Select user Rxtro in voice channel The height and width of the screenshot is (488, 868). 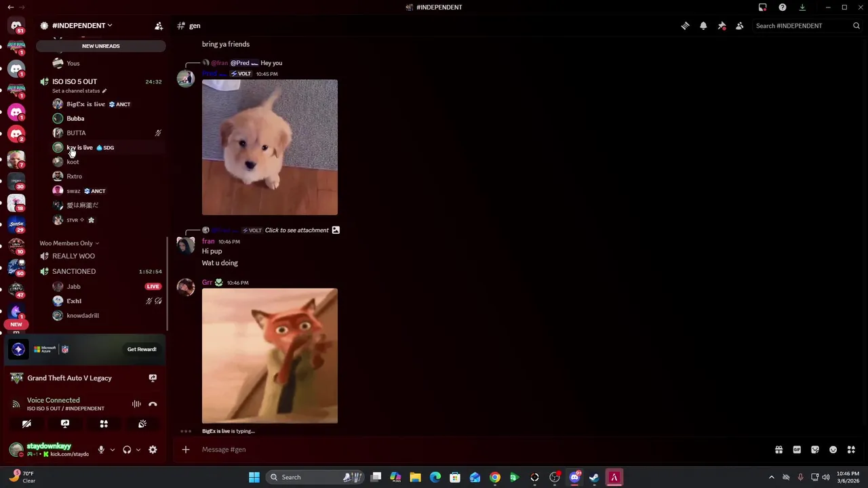[x=74, y=176]
